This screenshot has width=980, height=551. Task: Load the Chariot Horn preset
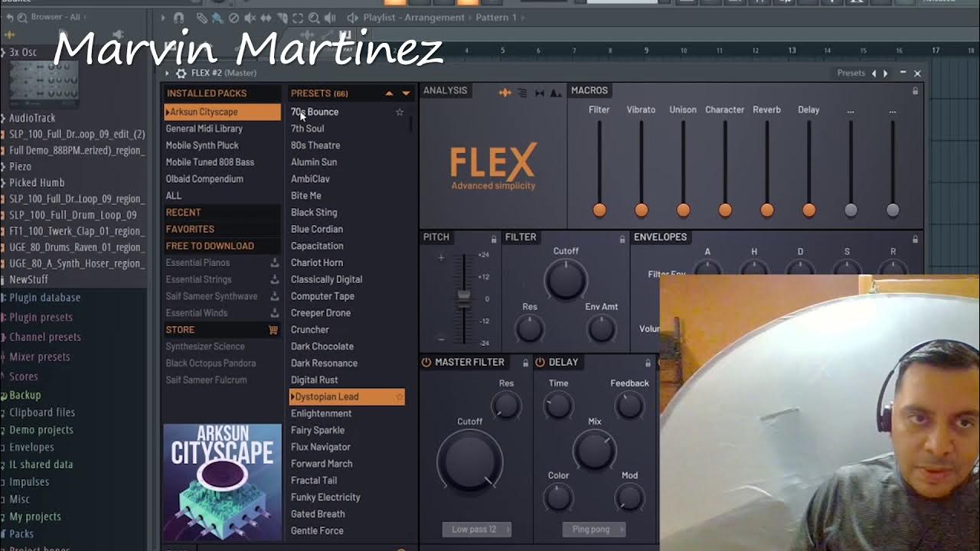coord(316,262)
